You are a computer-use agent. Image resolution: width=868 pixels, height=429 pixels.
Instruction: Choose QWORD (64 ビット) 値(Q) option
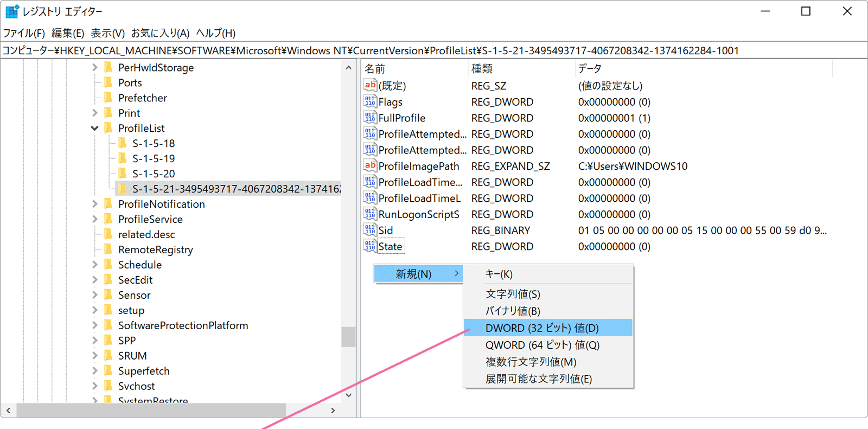click(x=548, y=345)
